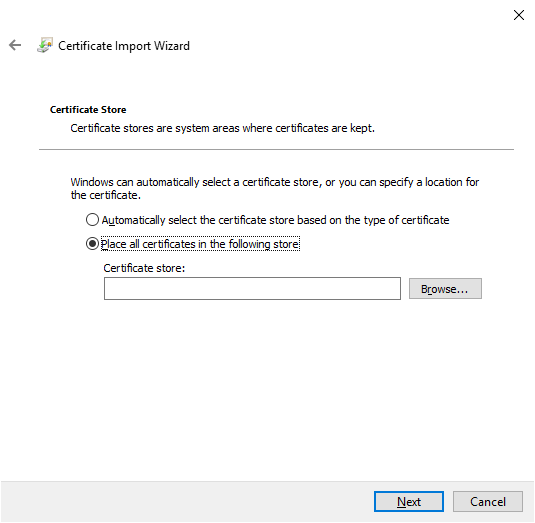The image size is (535, 523).
Task: Open the Browse... store dialog
Action: pyautogui.click(x=445, y=289)
